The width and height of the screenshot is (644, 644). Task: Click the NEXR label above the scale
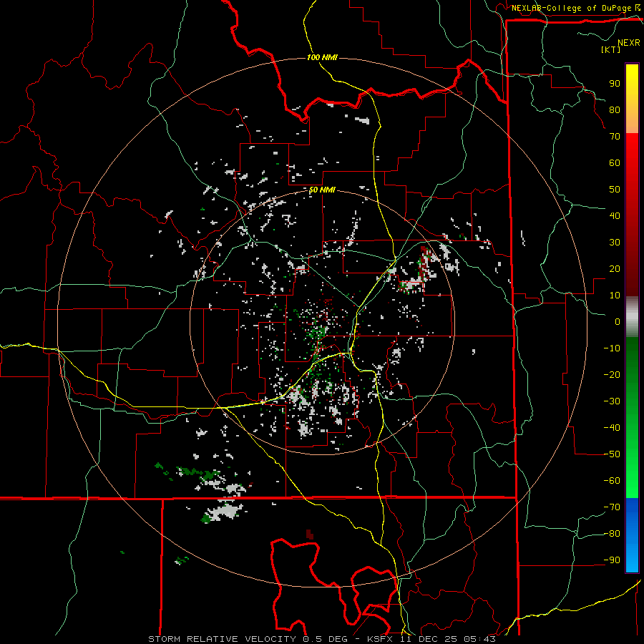(x=629, y=43)
